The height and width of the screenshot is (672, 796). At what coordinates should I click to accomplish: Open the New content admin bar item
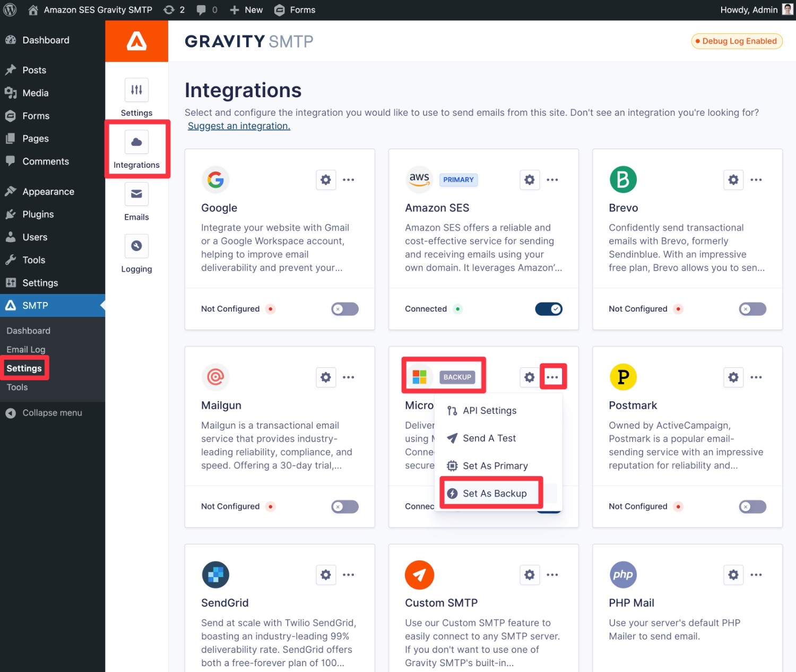pos(246,10)
